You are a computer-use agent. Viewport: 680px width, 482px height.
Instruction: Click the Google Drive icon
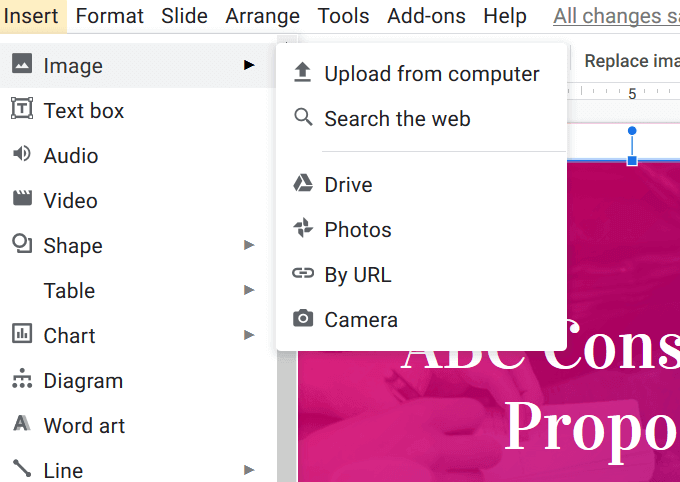click(x=302, y=184)
